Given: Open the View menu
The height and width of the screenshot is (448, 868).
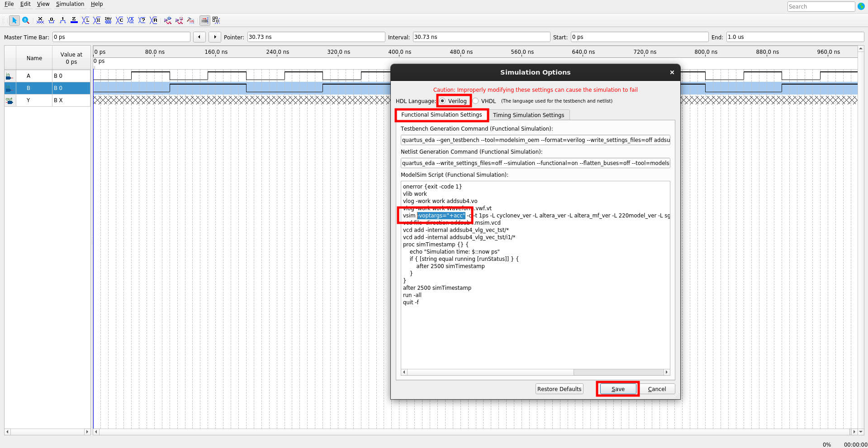Looking at the screenshot, I should coord(43,4).
